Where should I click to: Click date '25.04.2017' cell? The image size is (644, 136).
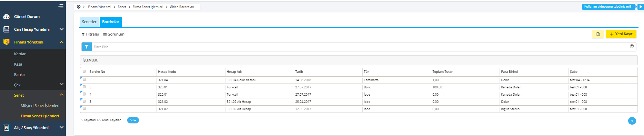point(303,102)
